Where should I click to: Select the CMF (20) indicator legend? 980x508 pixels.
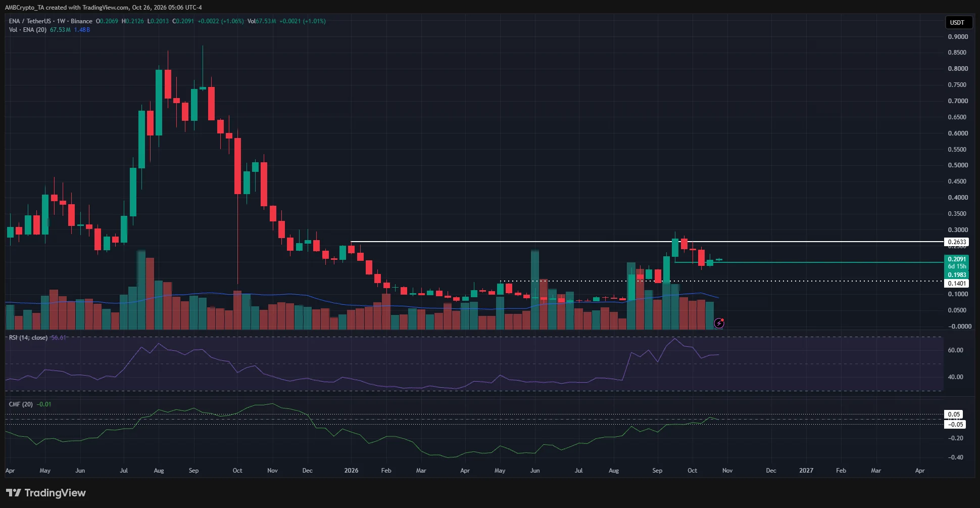pyautogui.click(x=21, y=404)
